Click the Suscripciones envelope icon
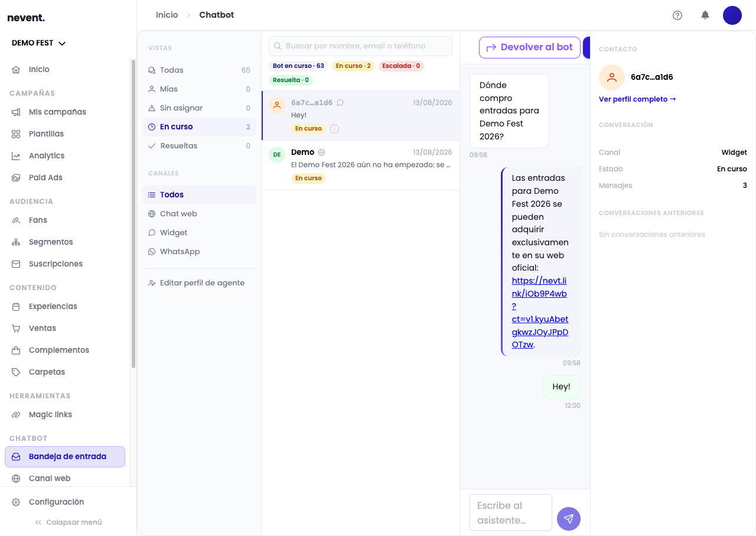Screen dimensions: 756x536 [16, 264]
